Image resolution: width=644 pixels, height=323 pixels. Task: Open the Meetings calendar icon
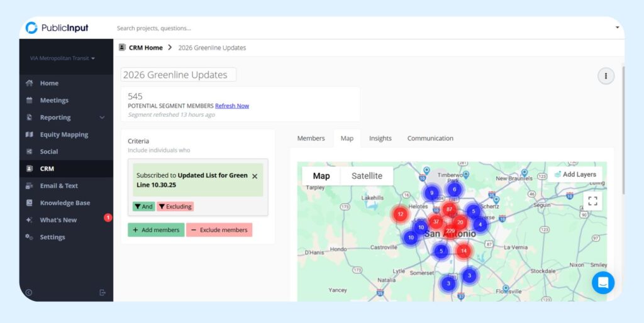29,101
